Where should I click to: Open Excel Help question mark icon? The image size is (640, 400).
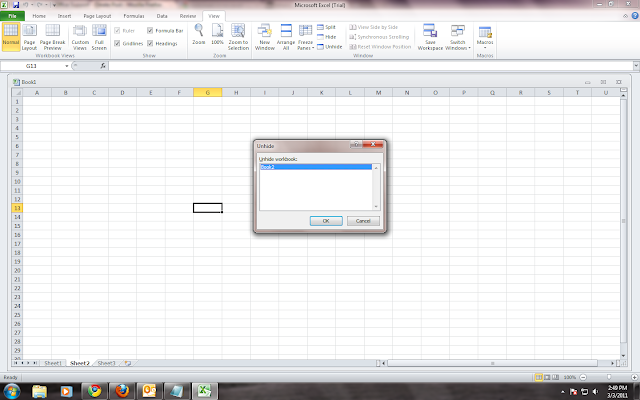635,16
